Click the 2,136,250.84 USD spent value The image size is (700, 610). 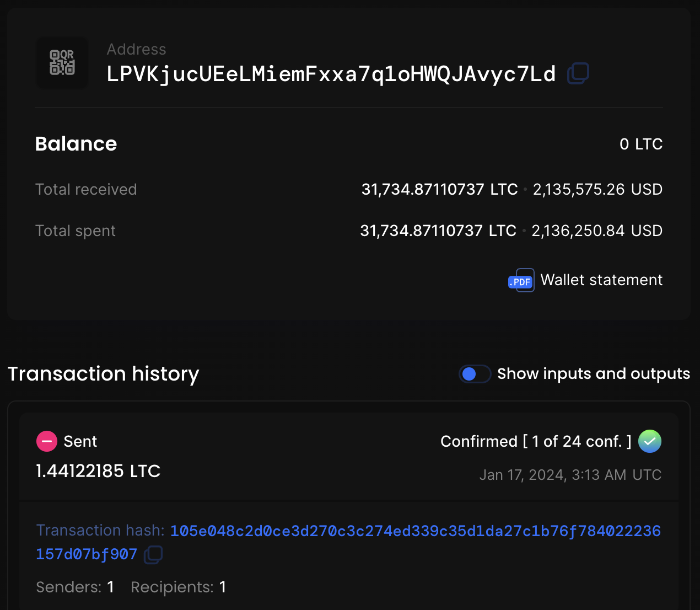pos(597,231)
